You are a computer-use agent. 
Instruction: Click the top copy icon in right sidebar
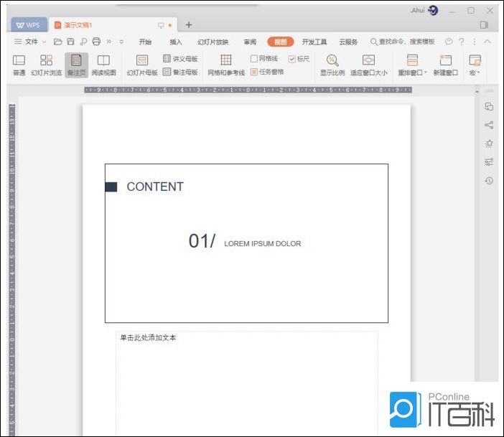489,107
